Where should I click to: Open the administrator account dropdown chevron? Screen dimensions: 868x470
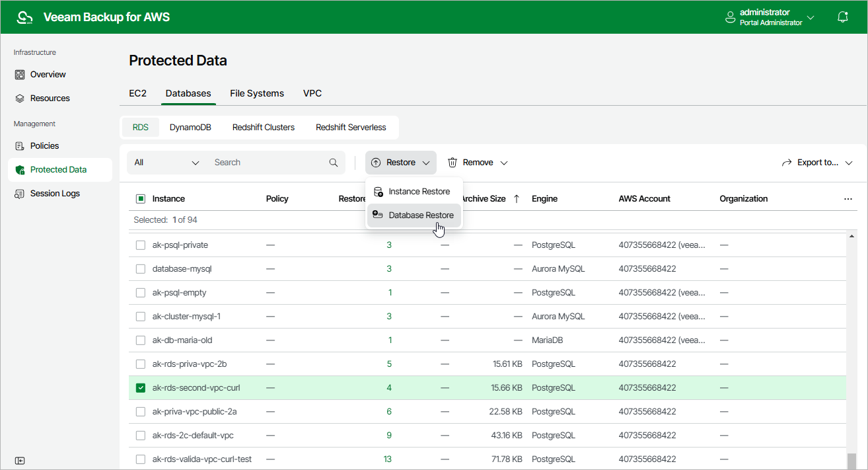click(811, 17)
